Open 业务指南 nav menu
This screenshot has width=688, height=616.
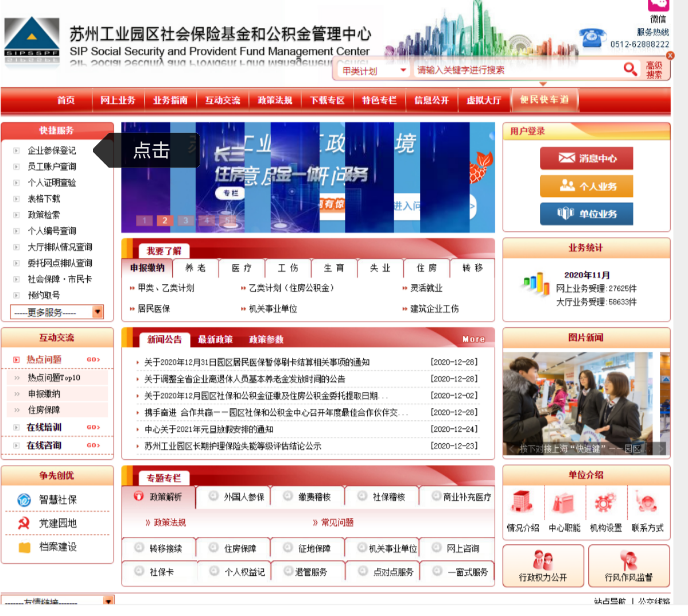(x=170, y=100)
